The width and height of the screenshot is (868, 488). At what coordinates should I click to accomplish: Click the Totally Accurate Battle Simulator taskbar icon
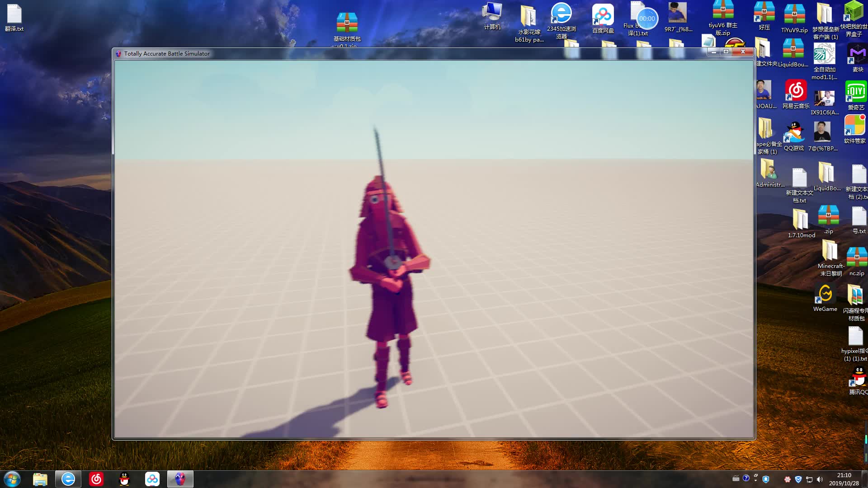[x=180, y=479]
